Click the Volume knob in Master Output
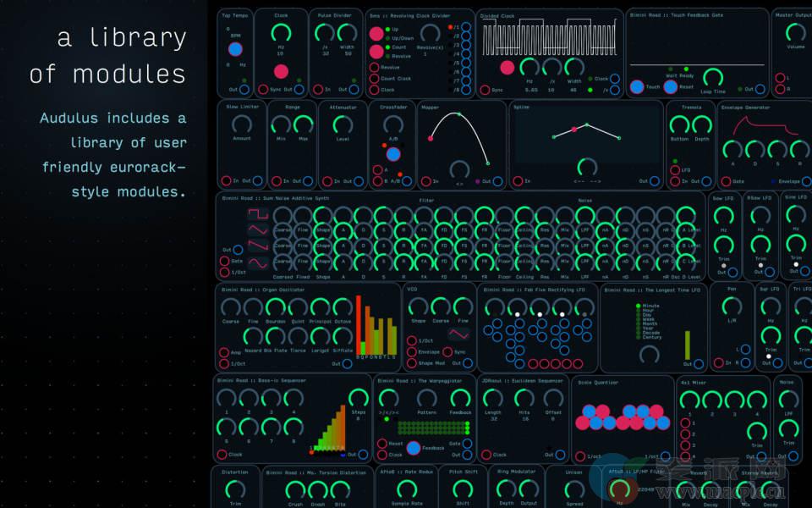Viewport: 812px width, 508px height. coord(795,32)
